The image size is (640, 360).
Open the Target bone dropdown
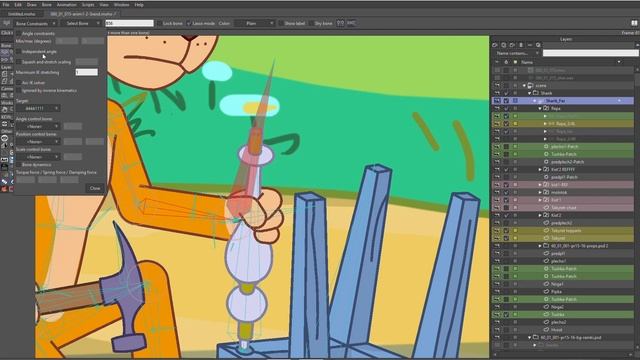[x=38, y=108]
